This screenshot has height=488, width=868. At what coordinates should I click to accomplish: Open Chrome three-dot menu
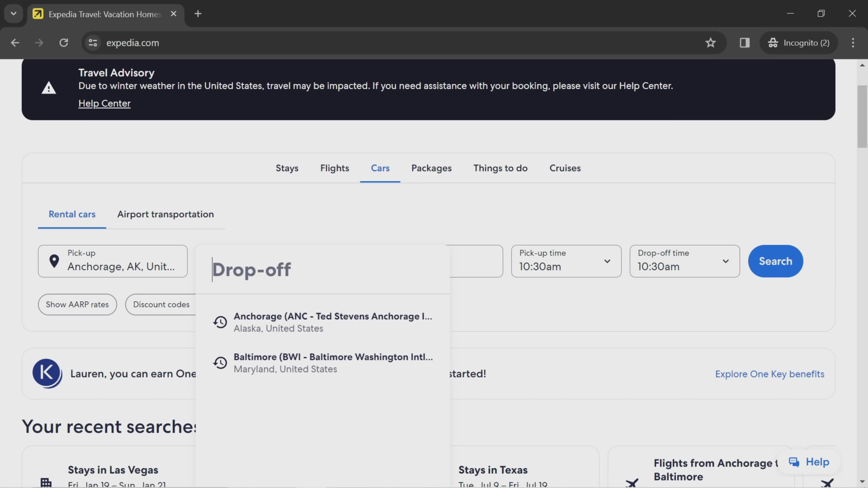853,43
